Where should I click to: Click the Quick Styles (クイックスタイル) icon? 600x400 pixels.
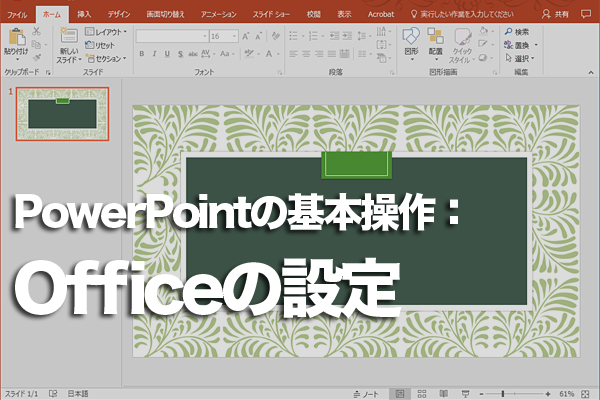[463, 37]
